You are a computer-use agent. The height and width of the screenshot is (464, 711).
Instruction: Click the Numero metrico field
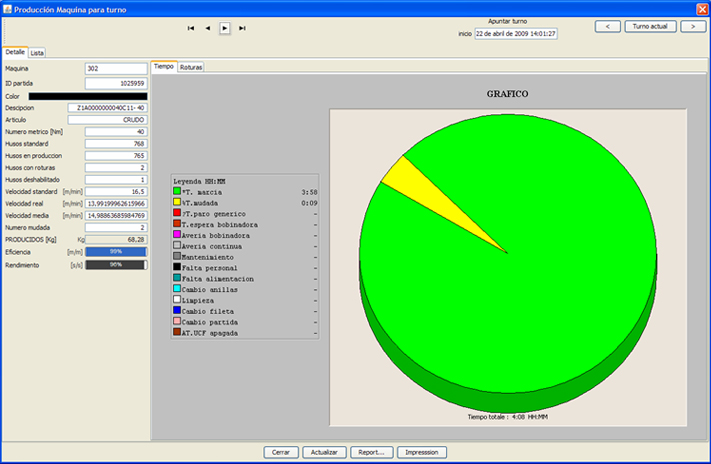pyautogui.click(x=116, y=132)
